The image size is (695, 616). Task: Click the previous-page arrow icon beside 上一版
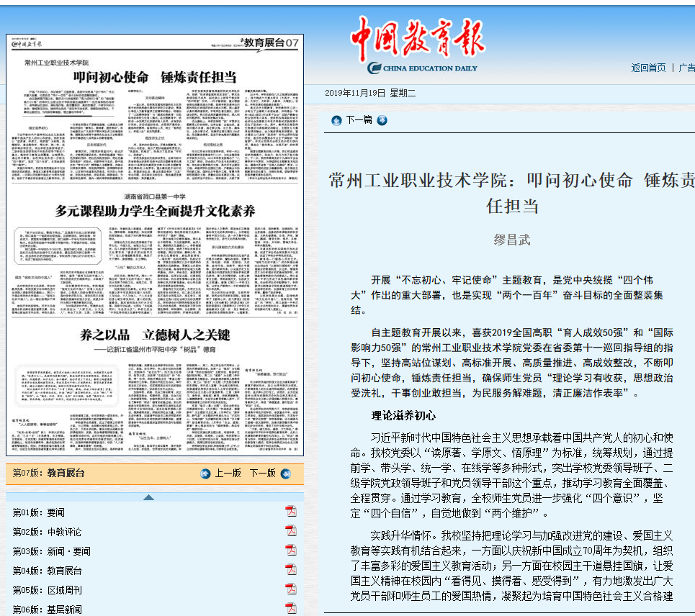click(x=205, y=474)
